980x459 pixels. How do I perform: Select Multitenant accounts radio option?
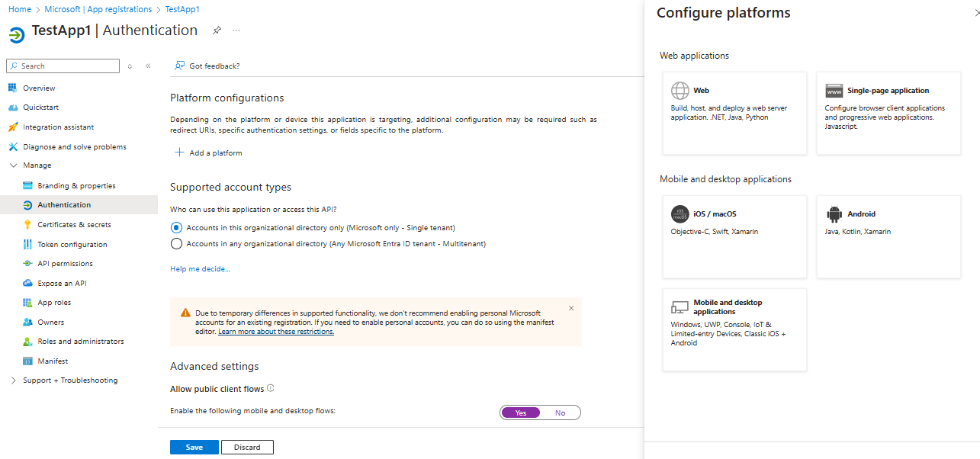pyautogui.click(x=177, y=244)
